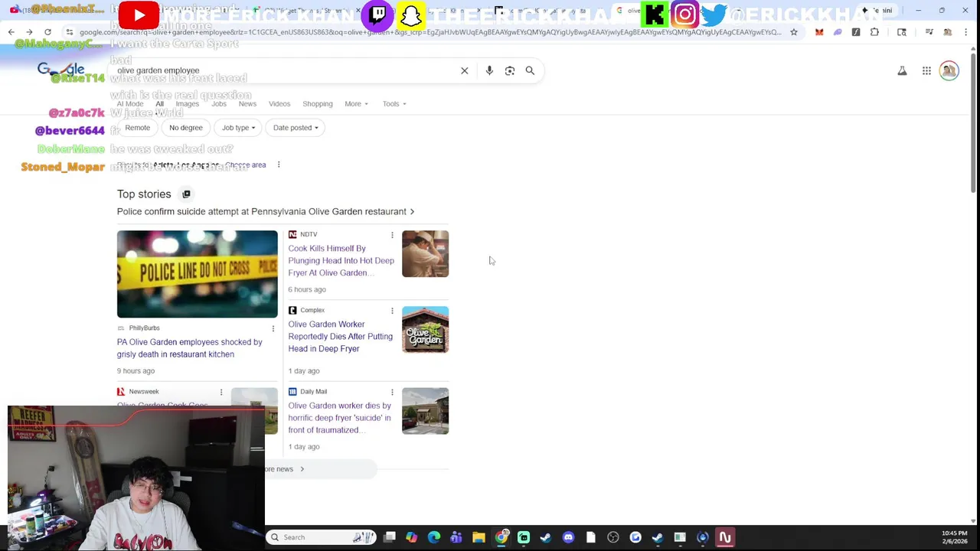The image size is (980, 551).
Task: Bookmark this page with the star
Action: click(x=794, y=32)
